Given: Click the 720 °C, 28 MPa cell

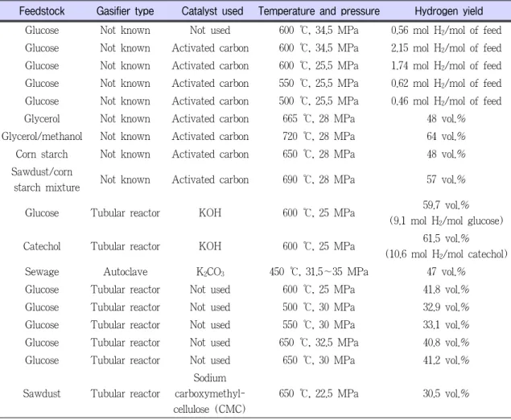Looking at the screenshot, I should [319, 136].
